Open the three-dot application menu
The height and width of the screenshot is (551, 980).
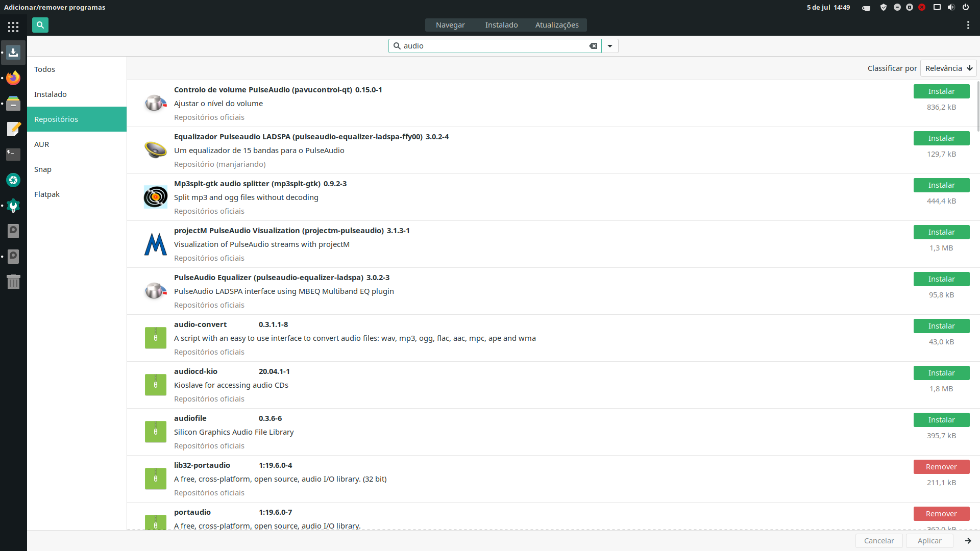point(968,25)
